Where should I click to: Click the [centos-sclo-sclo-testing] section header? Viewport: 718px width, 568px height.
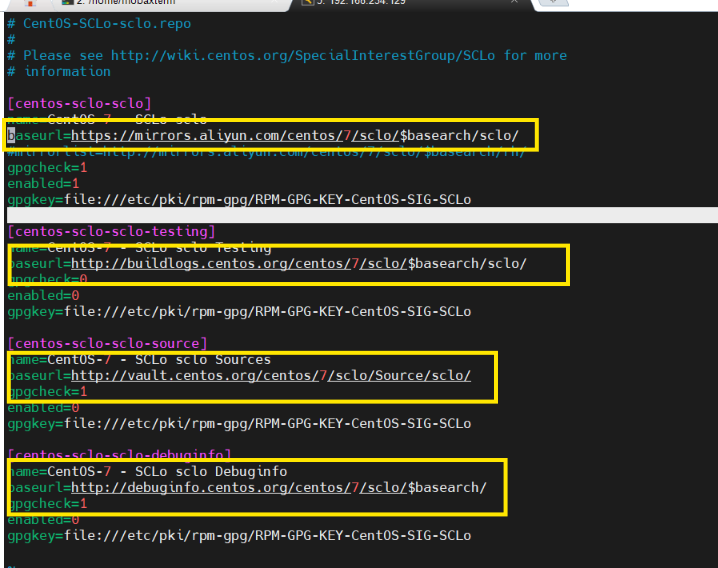coord(111,231)
